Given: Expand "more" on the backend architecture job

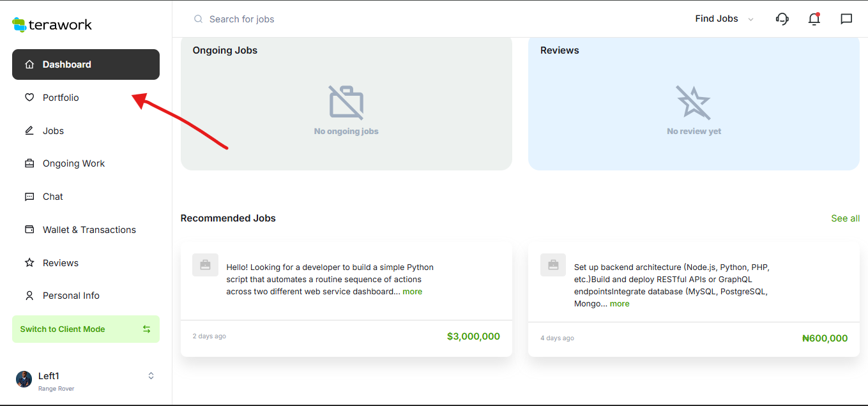Looking at the screenshot, I should [x=620, y=304].
